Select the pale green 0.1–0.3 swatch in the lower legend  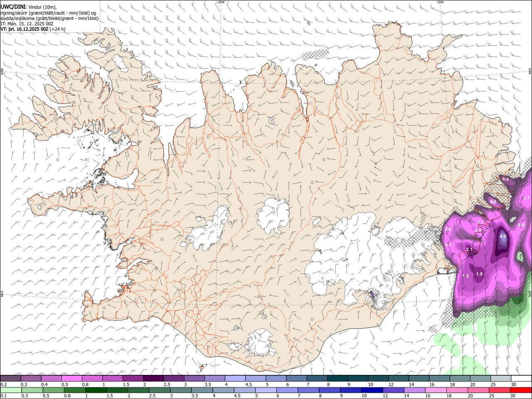pyautogui.click(x=11, y=390)
